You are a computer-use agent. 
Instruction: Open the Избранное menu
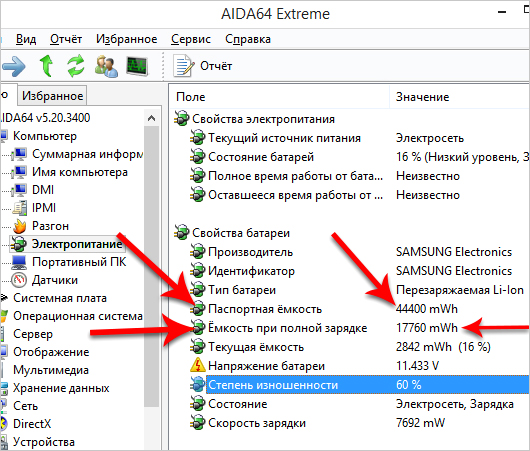(x=127, y=39)
